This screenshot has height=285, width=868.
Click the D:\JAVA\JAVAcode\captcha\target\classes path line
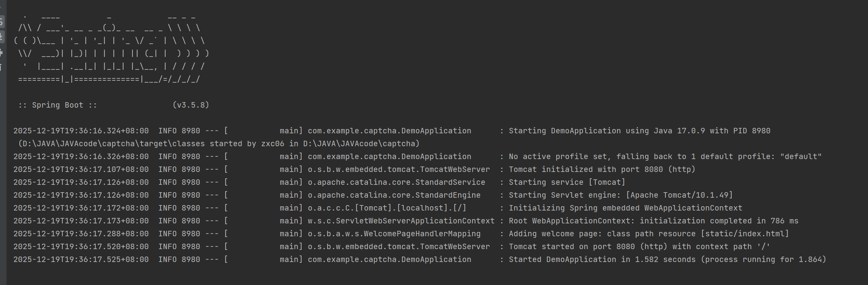pos(219,143)
